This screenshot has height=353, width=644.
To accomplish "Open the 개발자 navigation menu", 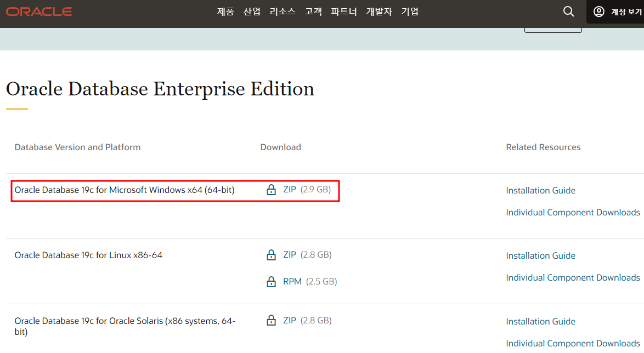I will click(379, 11).
